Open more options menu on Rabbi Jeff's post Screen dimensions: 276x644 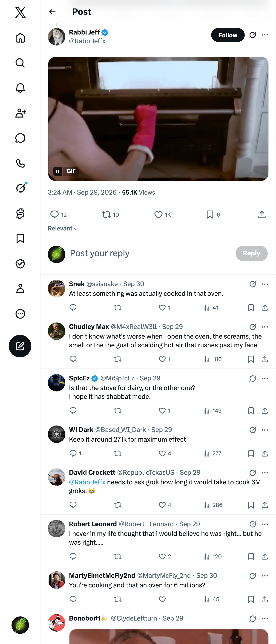(265, 35)
